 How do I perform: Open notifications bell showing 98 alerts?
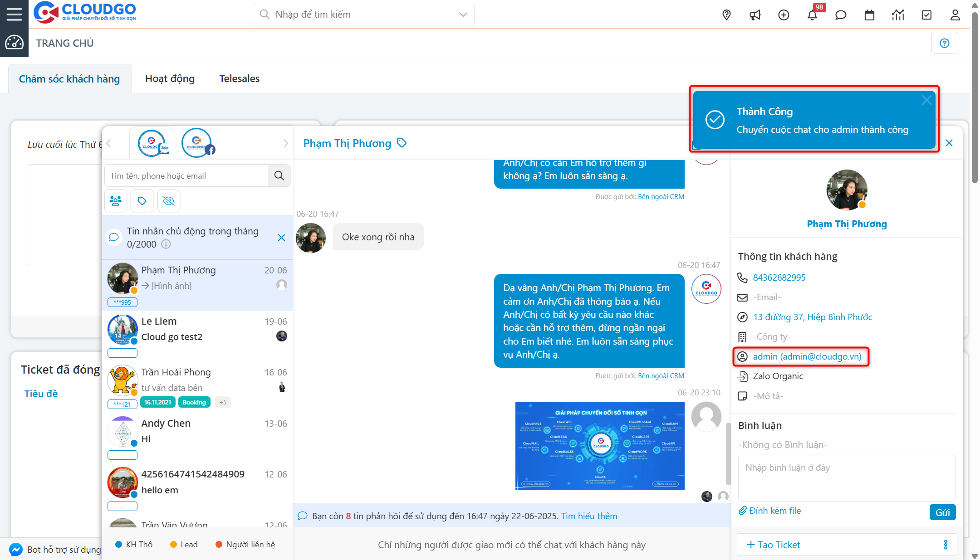click(813, 15)
